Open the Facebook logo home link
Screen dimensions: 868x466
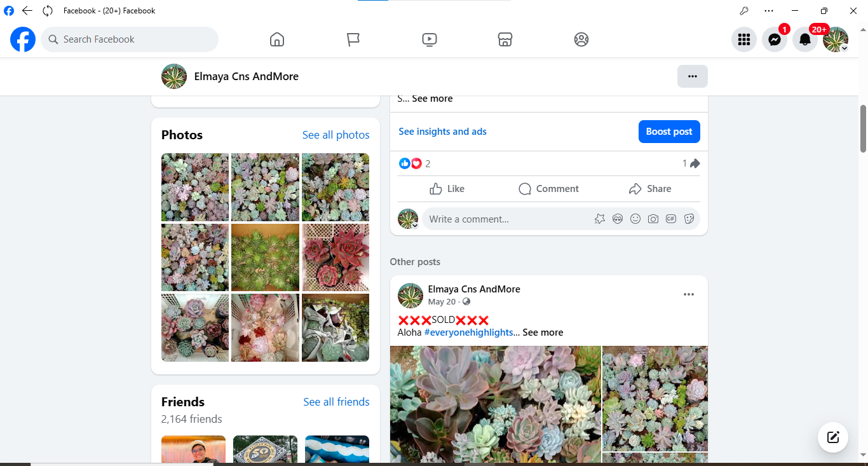[x=23, y=39]
